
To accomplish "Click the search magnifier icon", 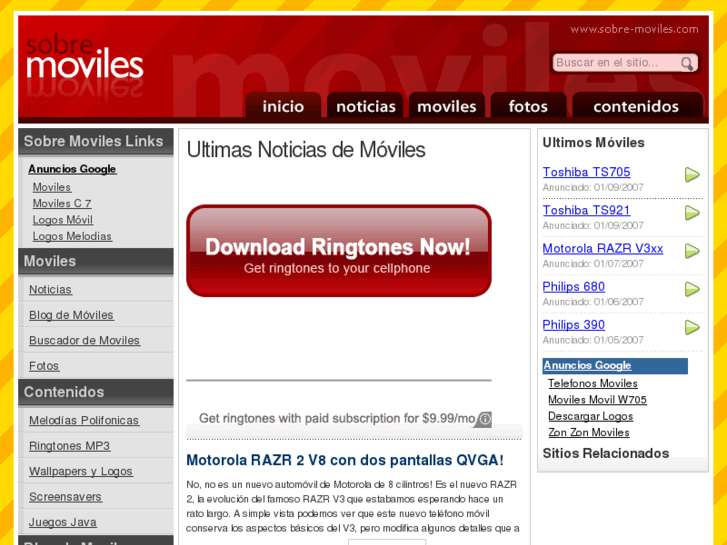I will (x=687, y=64).
